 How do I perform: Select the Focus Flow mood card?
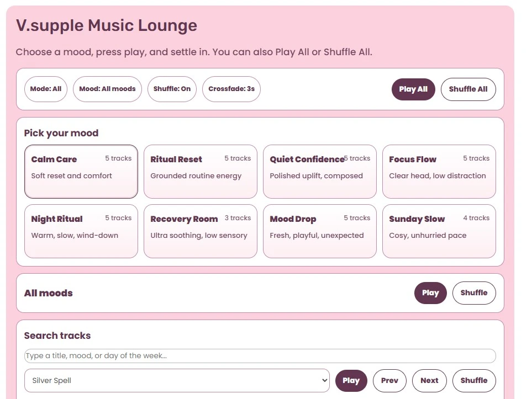click(439, 172)
